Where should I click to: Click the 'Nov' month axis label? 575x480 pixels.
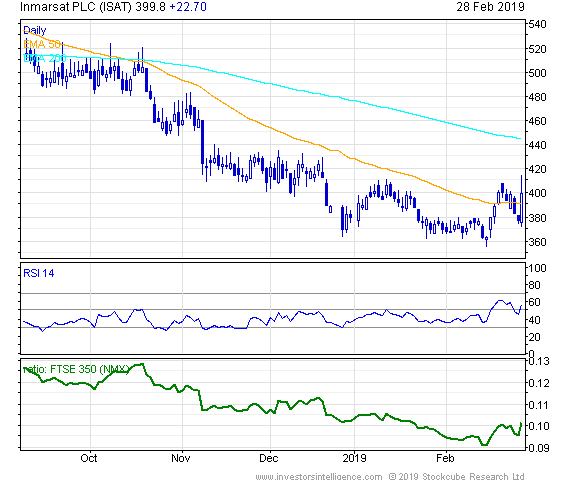(181, 458)
